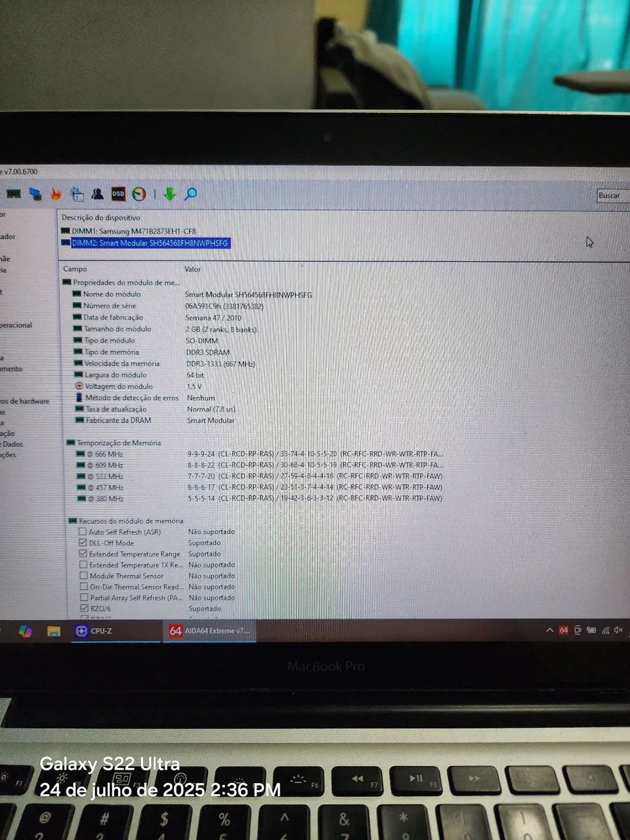Click the flame stability test icon
The image size is (630, 840).
[56, 194]
